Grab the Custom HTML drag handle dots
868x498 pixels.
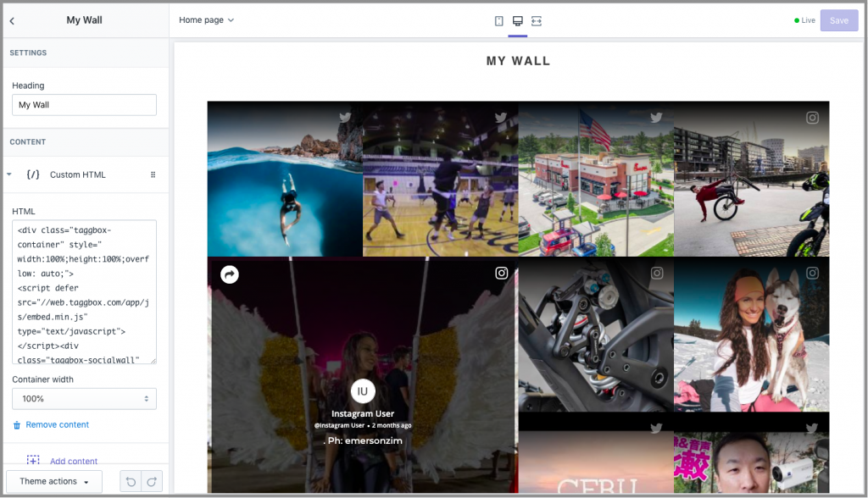click(153, 174)
